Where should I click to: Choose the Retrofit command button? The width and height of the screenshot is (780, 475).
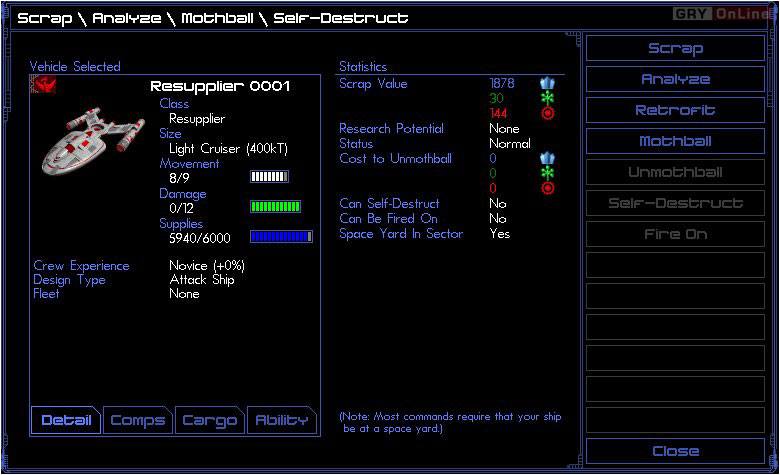coord(675,111)
